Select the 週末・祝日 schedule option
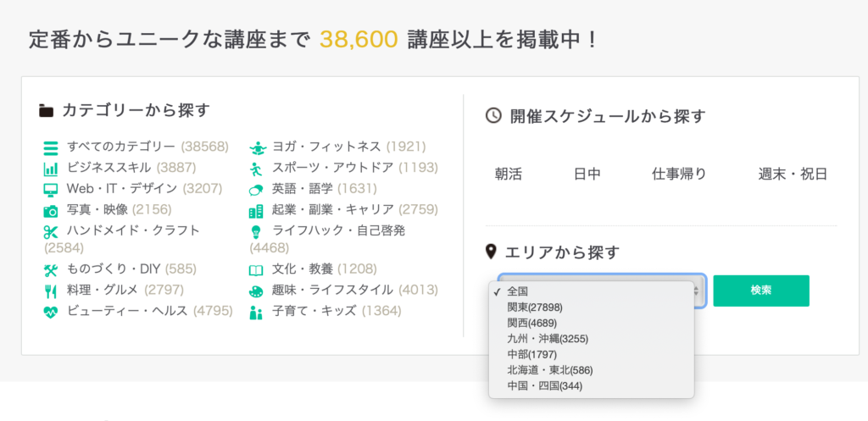Image resolution: width=868 pixels, height=421 pixels. point(793,174)
